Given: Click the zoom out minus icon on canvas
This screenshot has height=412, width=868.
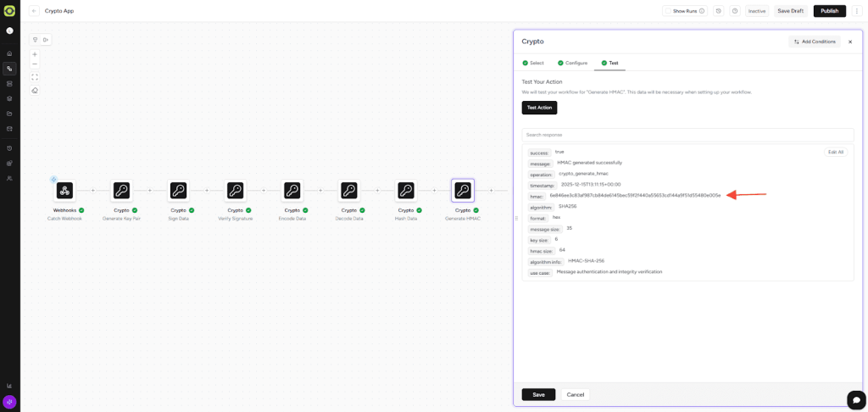Looking at the screenshot, I should [35, 64].
